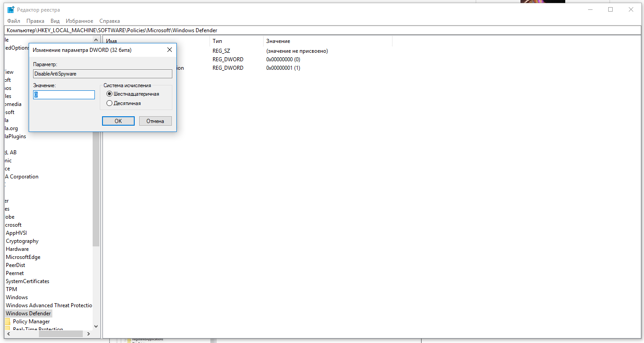Screen dimensions: 644x343
Task: Open the Правка menu
Action: pos(35,21)
